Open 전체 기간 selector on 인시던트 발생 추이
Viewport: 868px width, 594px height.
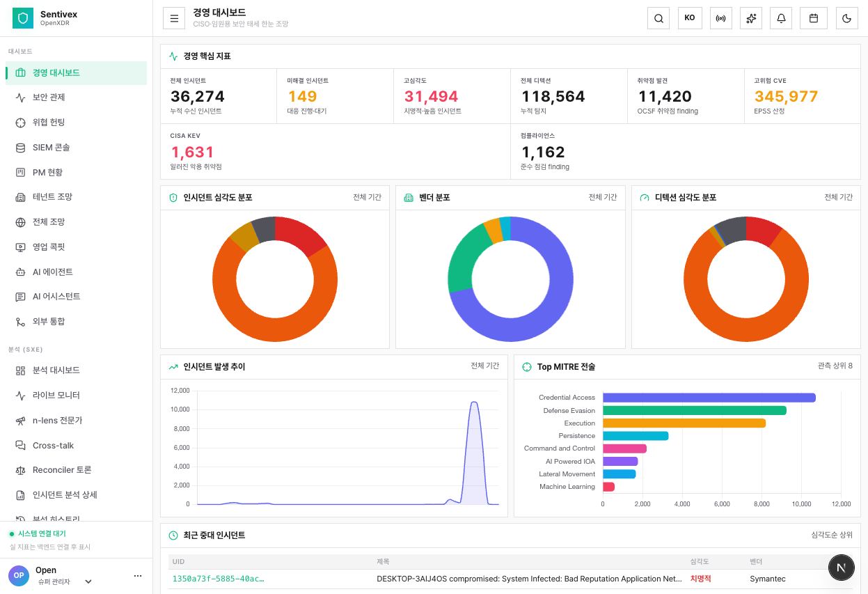coord(484,366)
